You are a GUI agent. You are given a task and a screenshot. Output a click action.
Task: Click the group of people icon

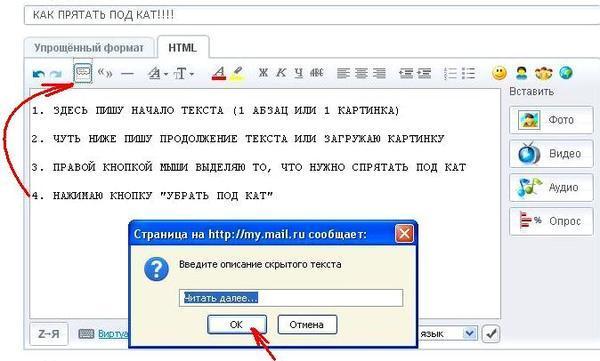tap(544, 73)
